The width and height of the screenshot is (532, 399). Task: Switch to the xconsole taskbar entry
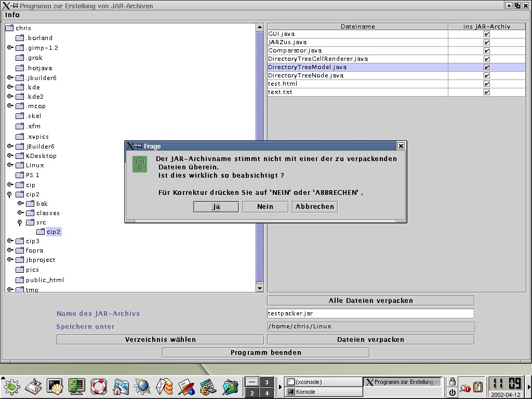(324, 382)
